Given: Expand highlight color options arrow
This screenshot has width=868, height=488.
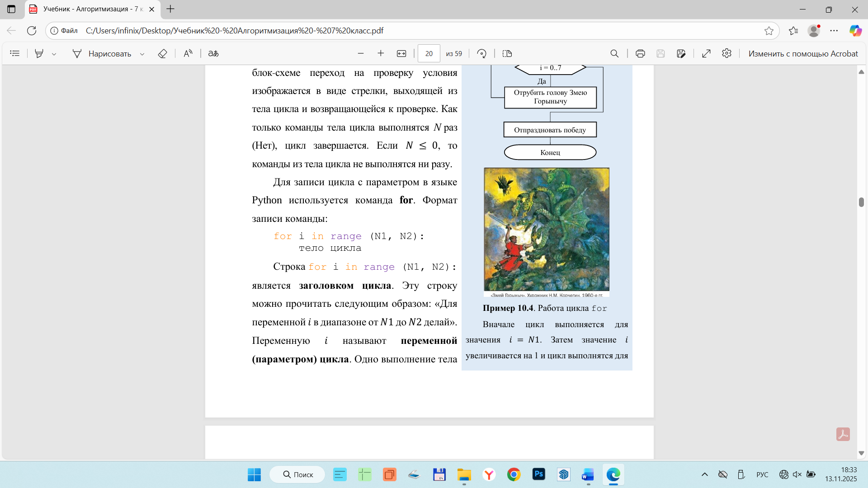Looking at the screenshot, I should 54,54.
